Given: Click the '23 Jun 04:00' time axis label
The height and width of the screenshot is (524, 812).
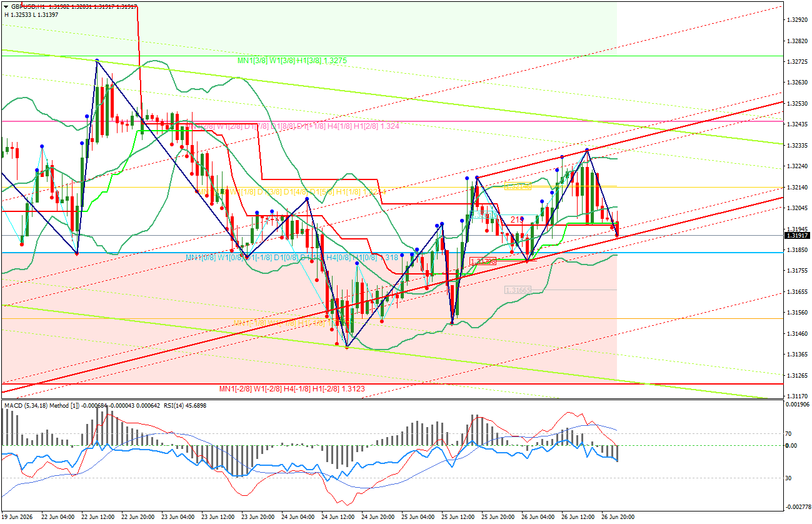Looking at the screenshot, I should pyautogui.click(x=178, y=517).
